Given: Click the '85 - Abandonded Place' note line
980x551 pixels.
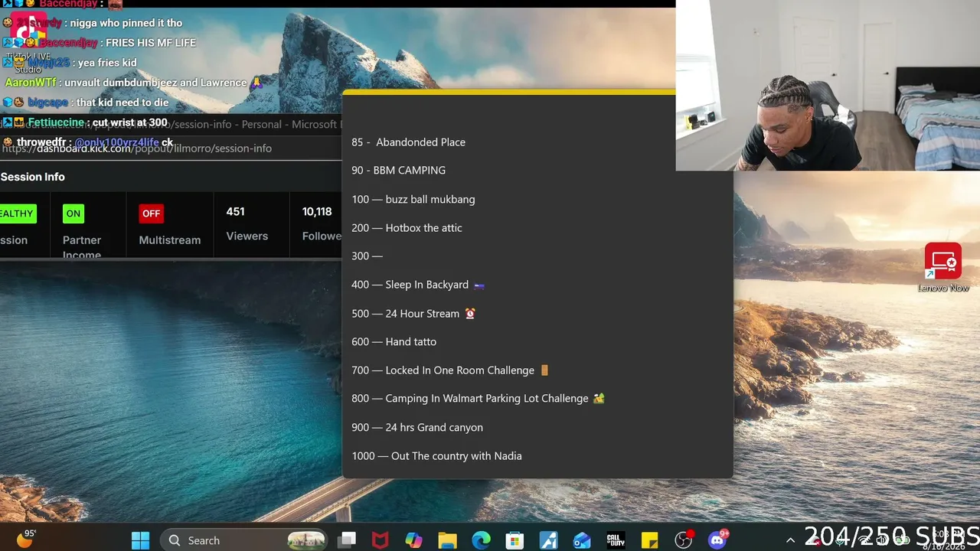Looking at the screenshot, I should pyautogui.click(x=408, y=142).
